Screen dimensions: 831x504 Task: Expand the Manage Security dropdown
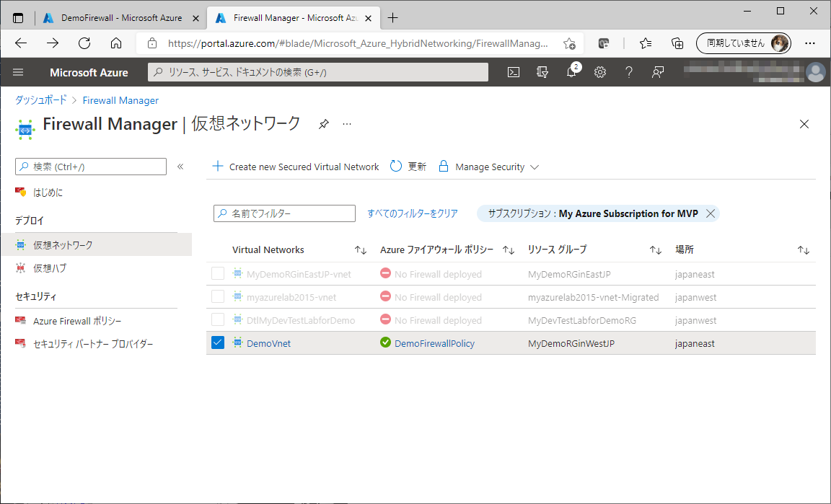488,167
